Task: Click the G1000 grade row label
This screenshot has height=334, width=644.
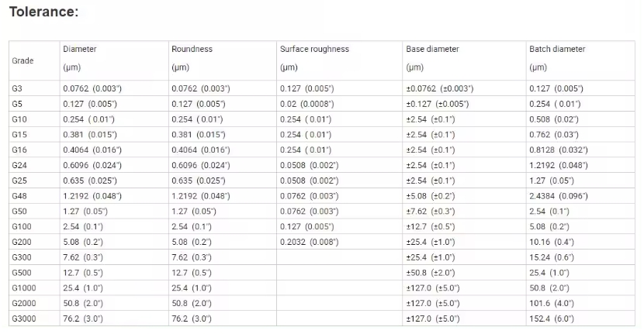Action: point(24,288)
